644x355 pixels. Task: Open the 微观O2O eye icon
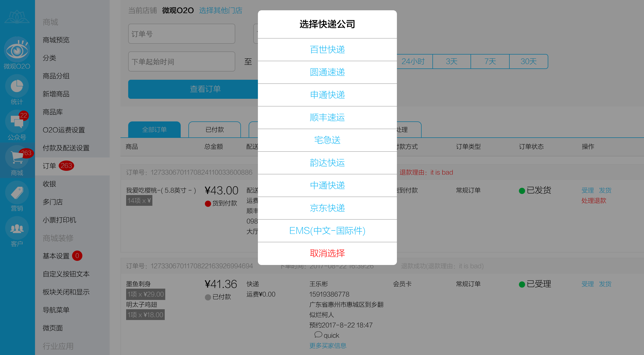[x=17, y=49]
